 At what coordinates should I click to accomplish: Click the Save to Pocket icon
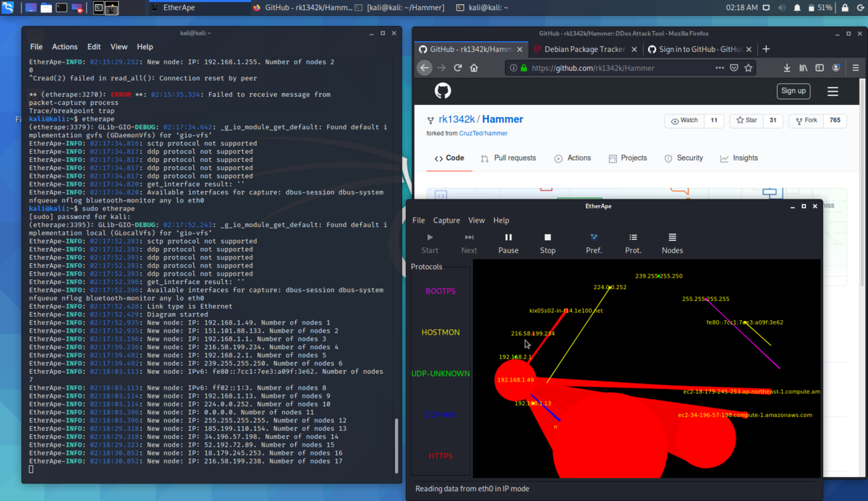[733, 68]
